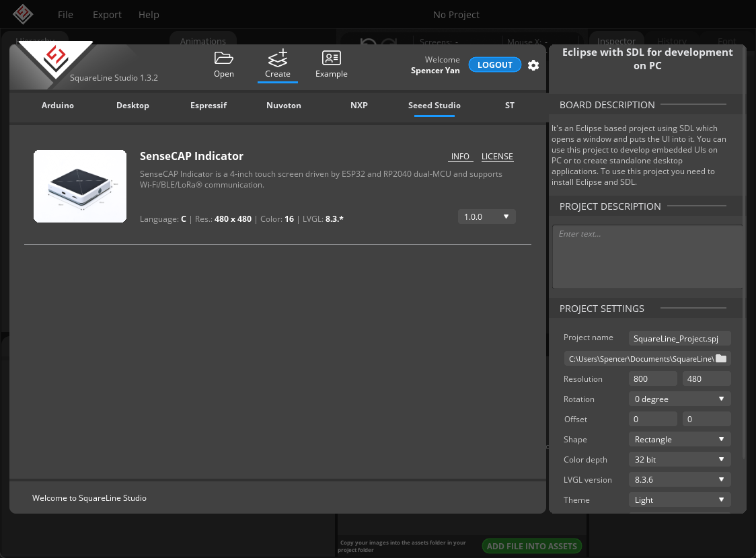This screenshot has width=756, height=558.
Task: Switch to the Desktop board tab
Action: (133, 105)
